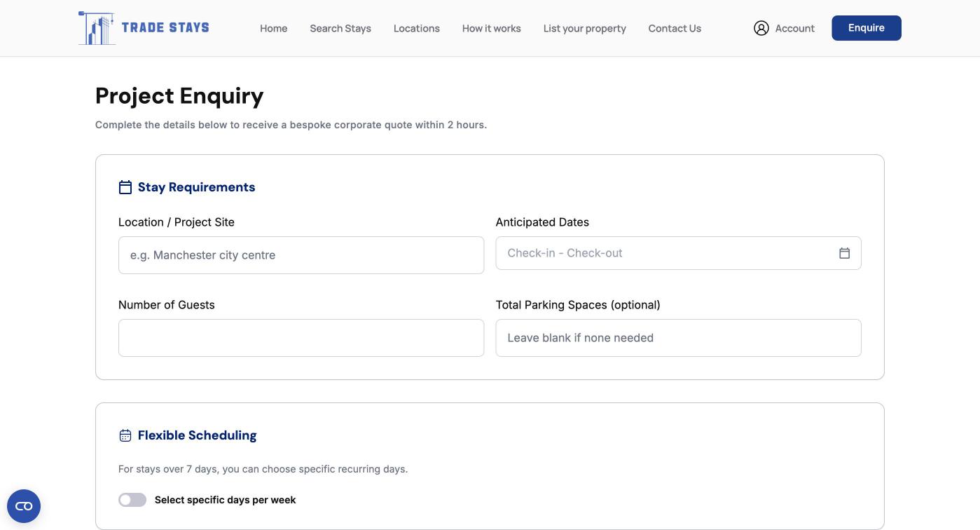
Task: Focus the Location / Project Site field
Action: click(301, 255)
